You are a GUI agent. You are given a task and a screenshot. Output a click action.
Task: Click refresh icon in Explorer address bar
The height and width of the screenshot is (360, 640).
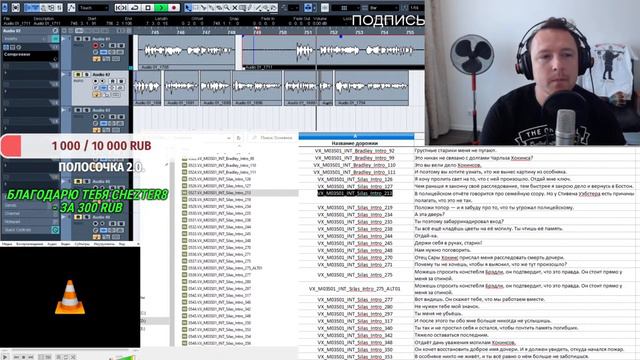[238, 138]
